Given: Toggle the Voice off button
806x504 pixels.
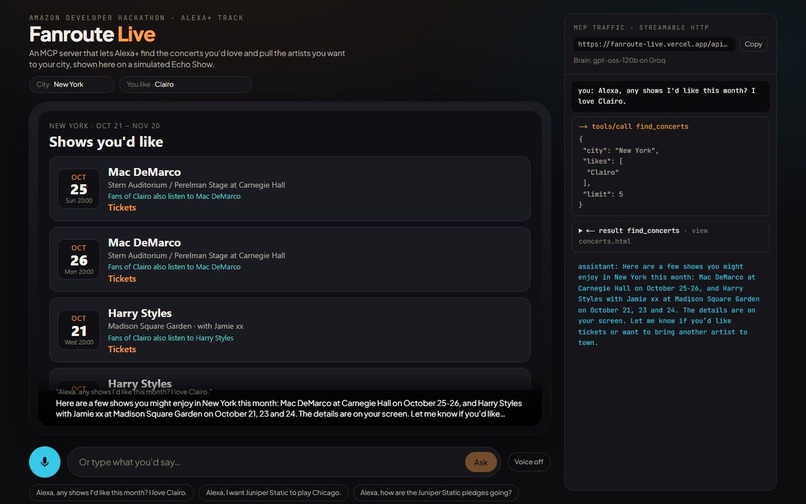Looking at the screenshot, I should click(528, 462).
